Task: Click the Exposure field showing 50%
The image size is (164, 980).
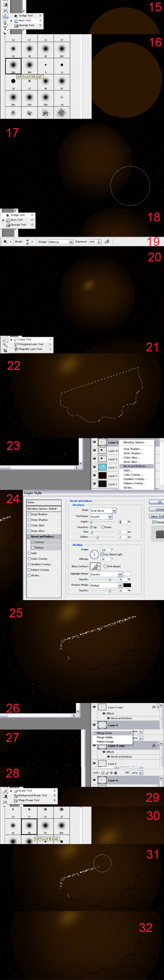Action: pos(92,242)
